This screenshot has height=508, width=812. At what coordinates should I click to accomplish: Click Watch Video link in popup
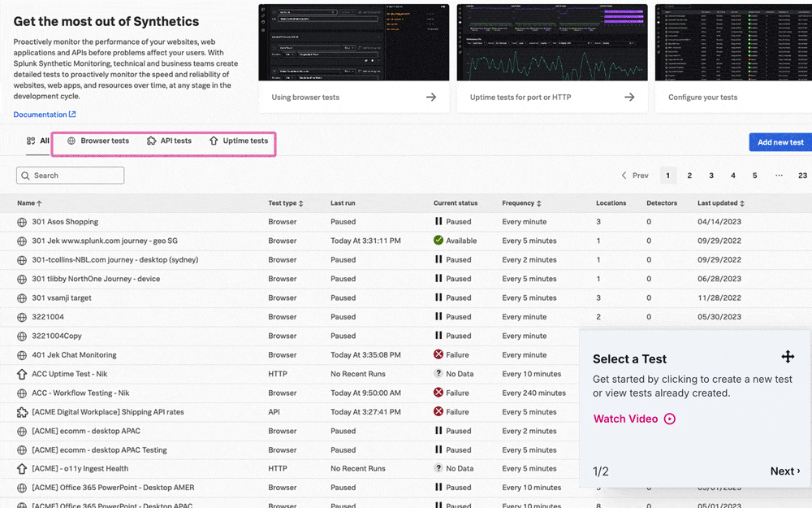point(634,419)
